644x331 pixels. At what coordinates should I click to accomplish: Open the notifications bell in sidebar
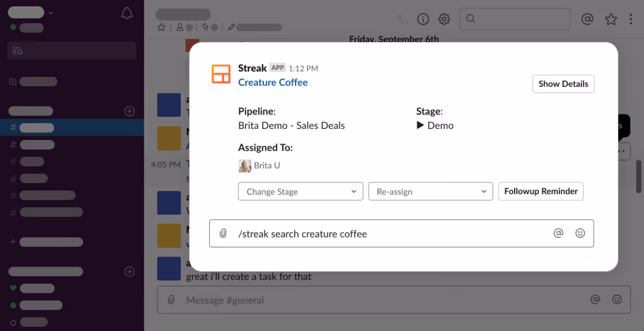127,13
